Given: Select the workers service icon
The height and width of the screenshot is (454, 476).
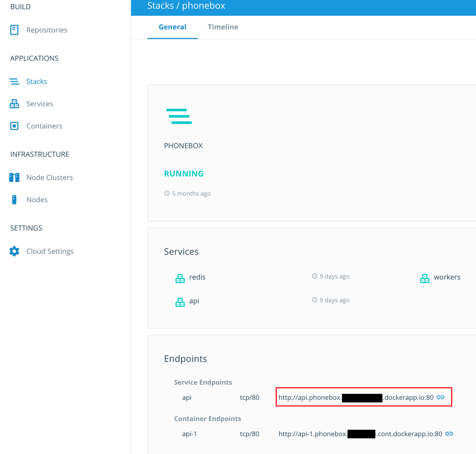Looking at the screenshot, I should [x=425, y=278].
